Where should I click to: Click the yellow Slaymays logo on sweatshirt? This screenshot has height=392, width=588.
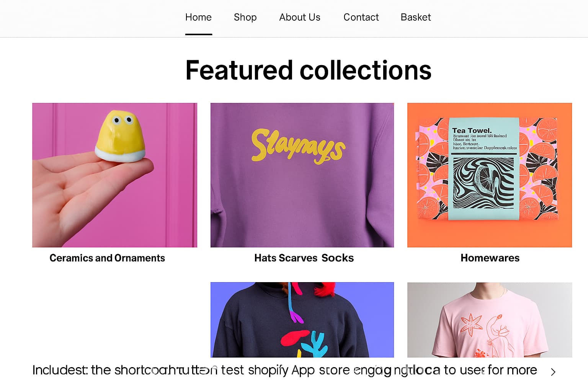coord(298,145)
